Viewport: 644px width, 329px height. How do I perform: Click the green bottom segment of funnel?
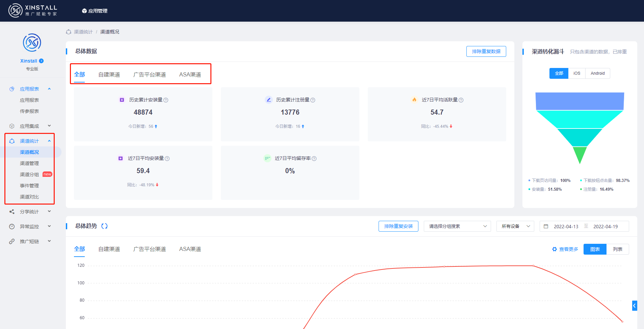580,154
